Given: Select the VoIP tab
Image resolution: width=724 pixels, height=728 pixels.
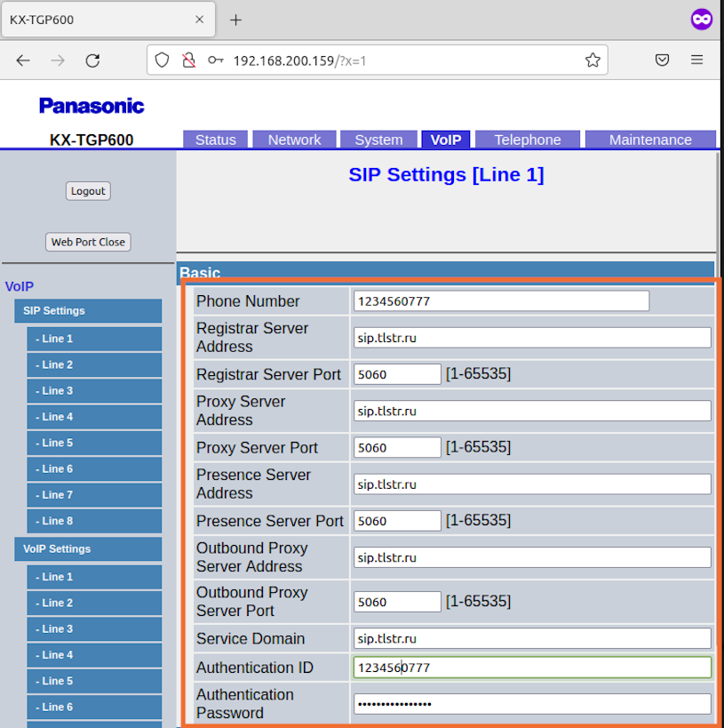Looking at the screenshot, I should click(446, 140).
